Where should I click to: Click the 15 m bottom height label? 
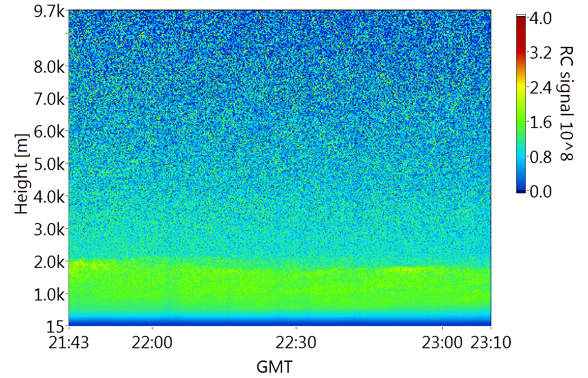pyautogui.click(x=57, y=326)
